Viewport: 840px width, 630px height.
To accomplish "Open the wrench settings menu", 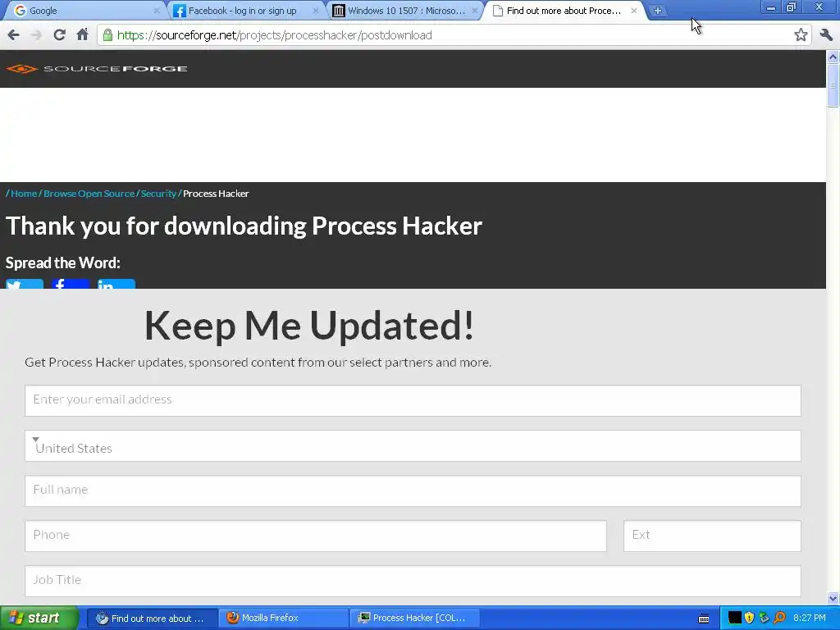I will [x=825, y=35].
